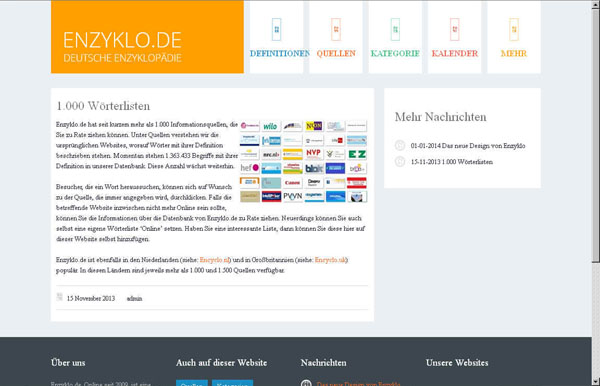Open the '1.000 Wörterlisten' sidebar news item

pos(452,162)
